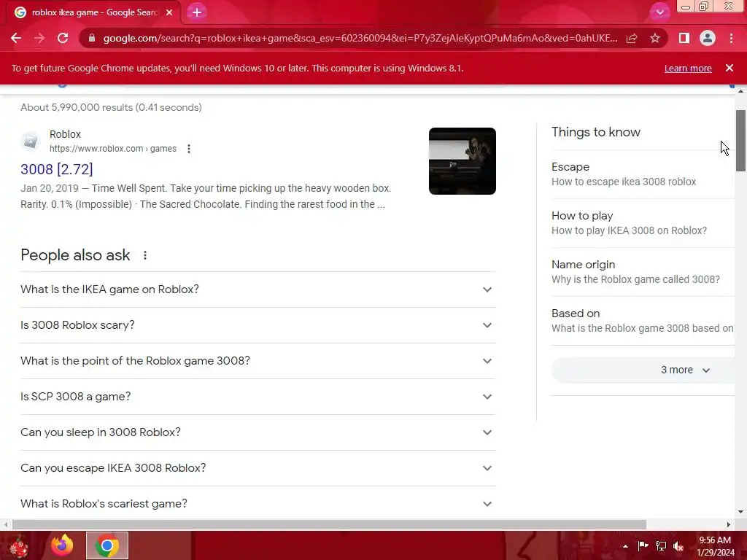Expand Is SCP 3008 a game

258,397
